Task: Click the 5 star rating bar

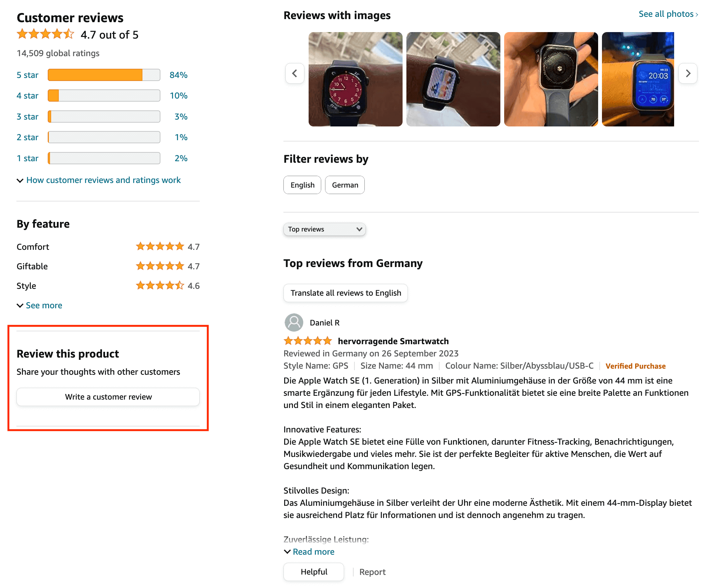Action: point(104,75)
